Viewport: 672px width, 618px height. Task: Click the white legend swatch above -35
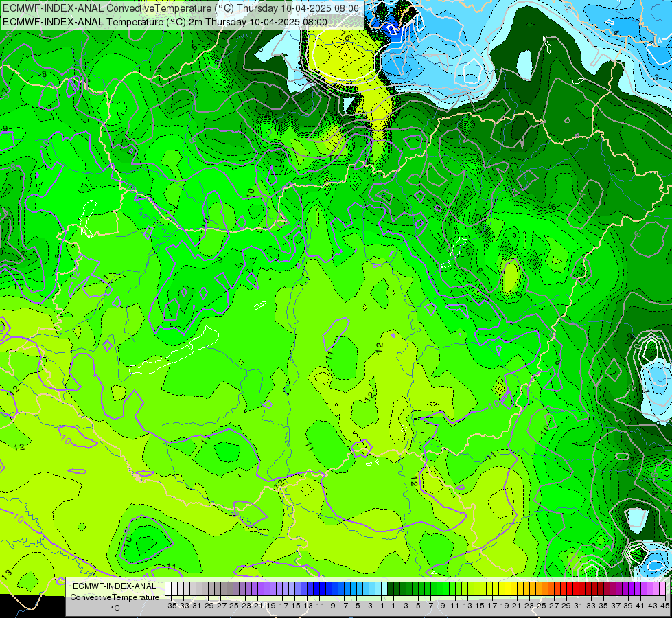click(168, 589)
